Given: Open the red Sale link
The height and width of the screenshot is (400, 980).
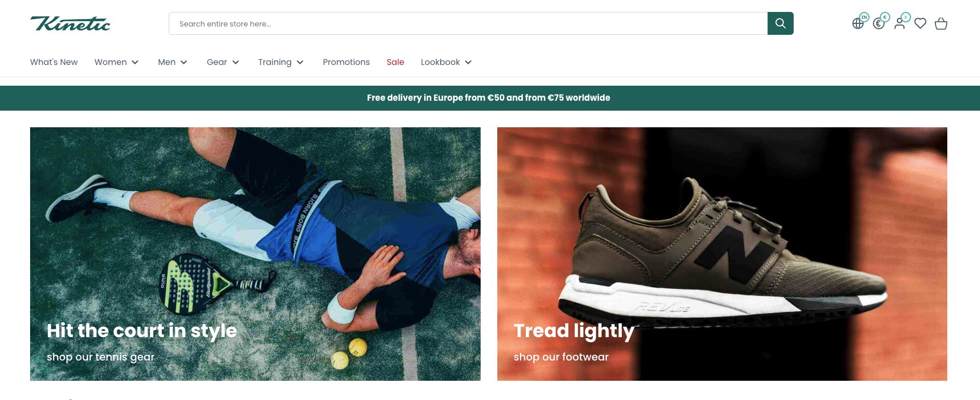Looking at the screenshot, I should click(x=395, y=62).
